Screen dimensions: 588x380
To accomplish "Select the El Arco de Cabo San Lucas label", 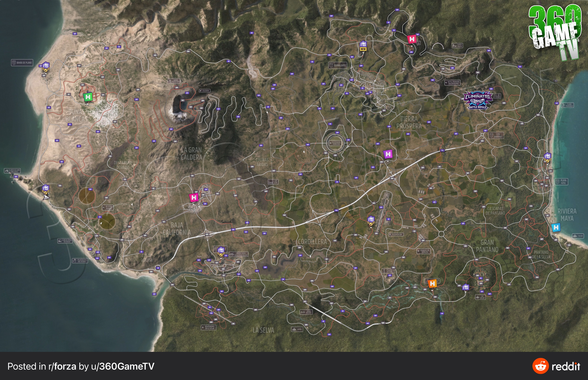I will pyautogui.click(x=12, y=171).
